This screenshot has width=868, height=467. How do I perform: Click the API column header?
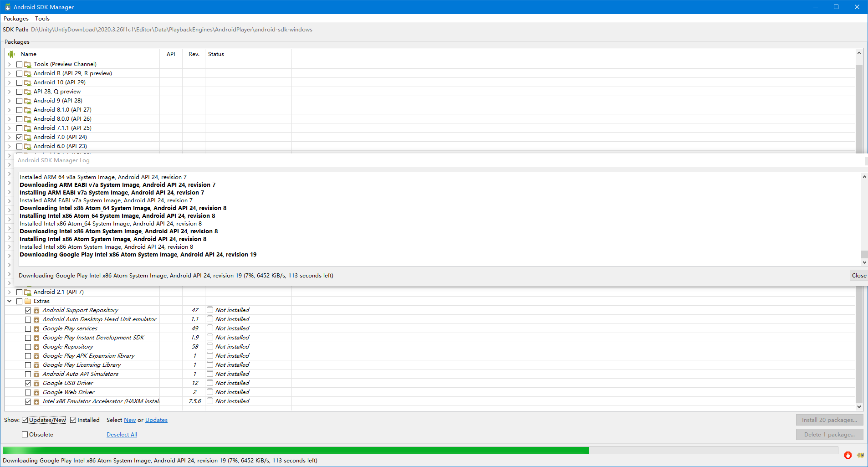[x=171, y=54]
